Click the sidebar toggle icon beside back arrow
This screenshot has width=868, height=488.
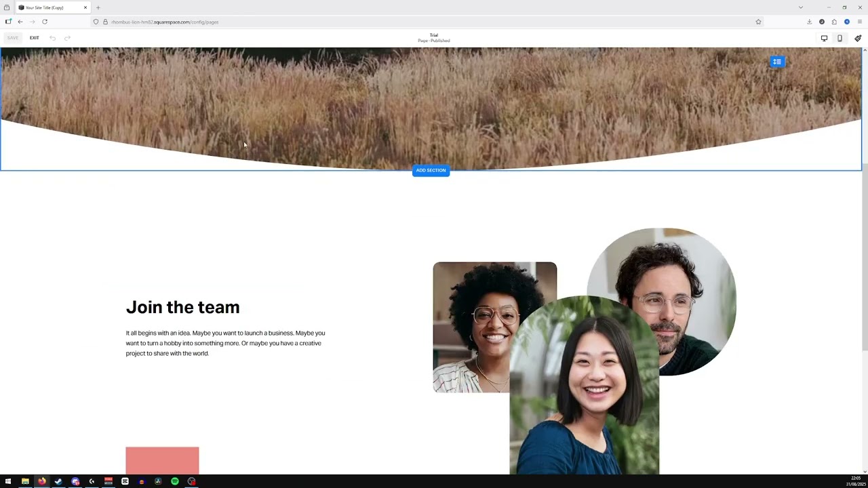click(8, 22)
